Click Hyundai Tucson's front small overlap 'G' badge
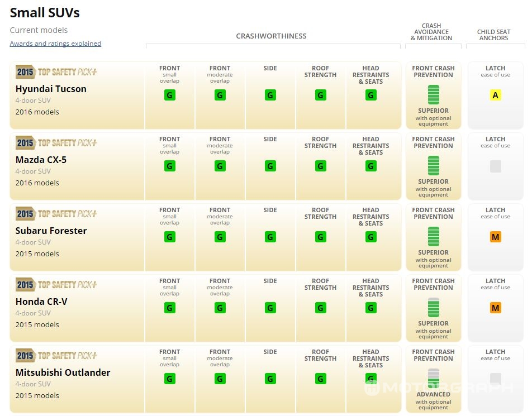 point(170,95)
